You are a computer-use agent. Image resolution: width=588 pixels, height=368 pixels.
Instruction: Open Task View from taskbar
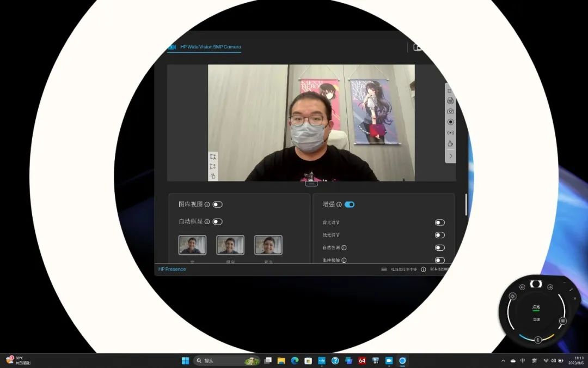click(268, 360)
